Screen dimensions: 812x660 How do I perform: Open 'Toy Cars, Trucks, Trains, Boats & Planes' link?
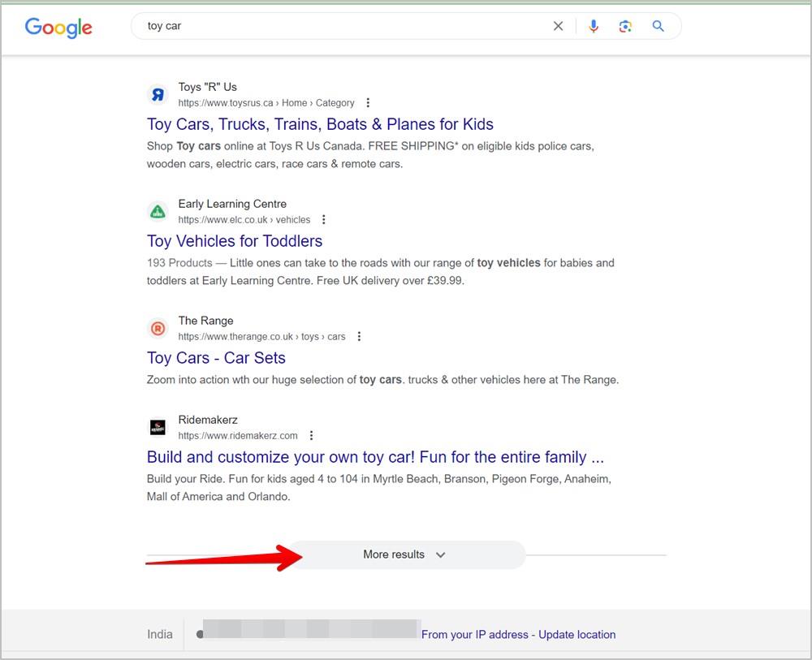click(x=320, y=124)
